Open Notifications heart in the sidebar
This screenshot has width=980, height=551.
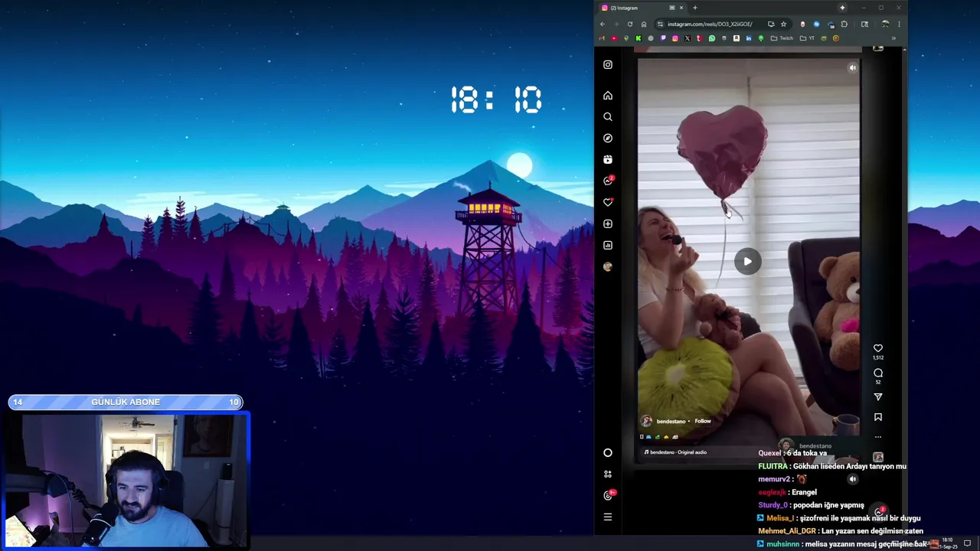pos(609,202)
